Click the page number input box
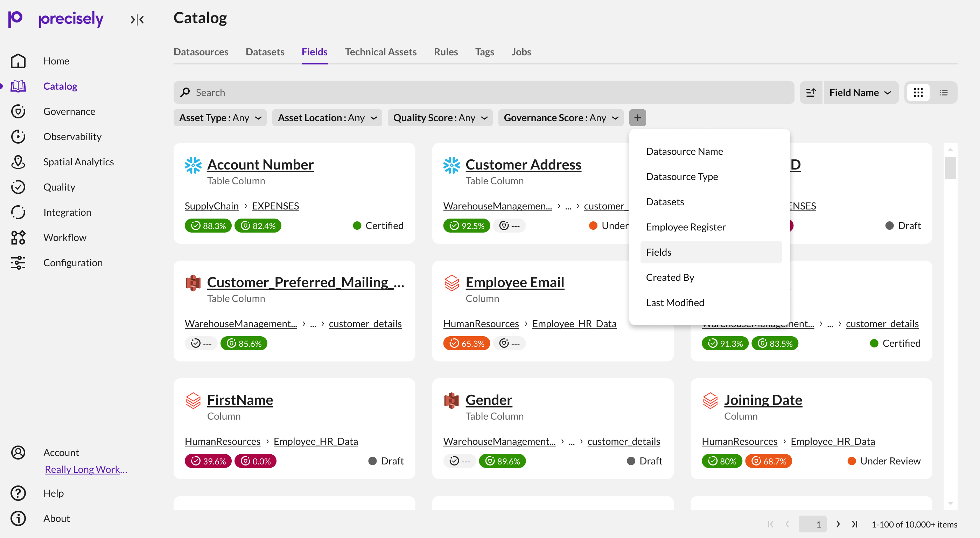980x538 pixels. (x=812, y=524)
